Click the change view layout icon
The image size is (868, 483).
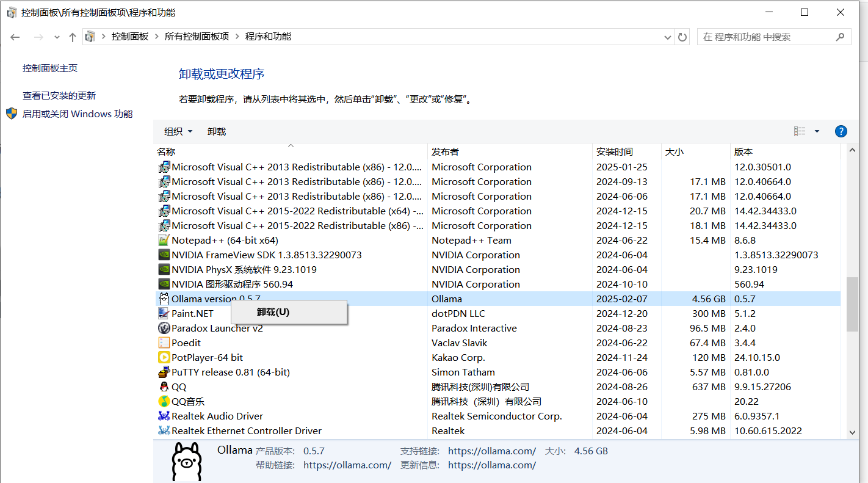799,131
